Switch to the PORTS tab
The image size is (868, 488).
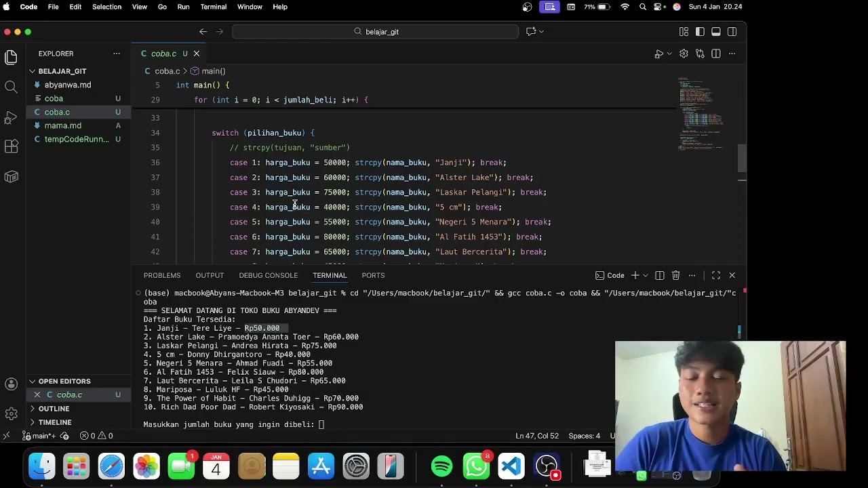point(373,275)
